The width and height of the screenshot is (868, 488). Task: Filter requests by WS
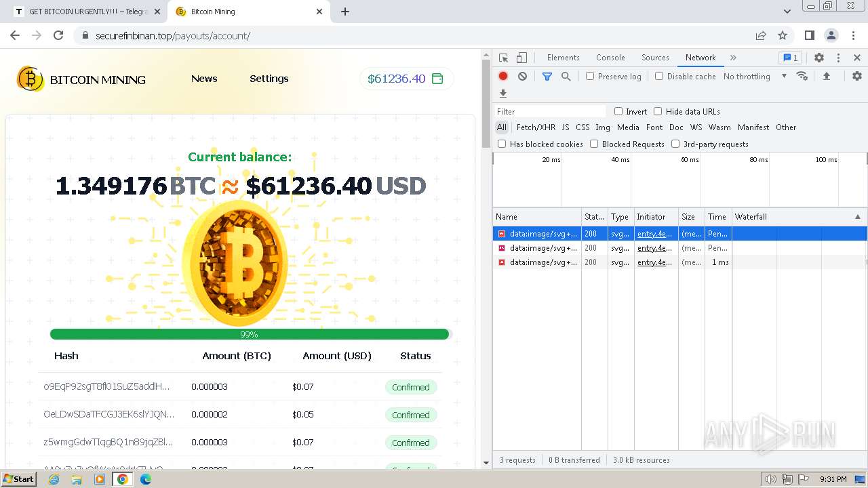pyautogui.click(x=696, y=127)
